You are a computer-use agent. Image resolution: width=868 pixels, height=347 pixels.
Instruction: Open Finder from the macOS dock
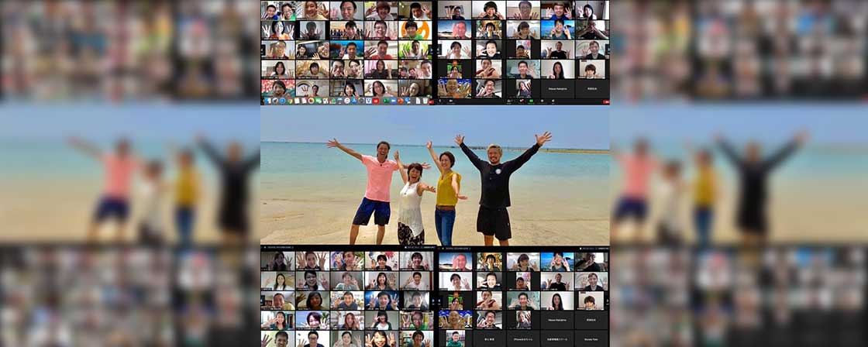point(266,101)
